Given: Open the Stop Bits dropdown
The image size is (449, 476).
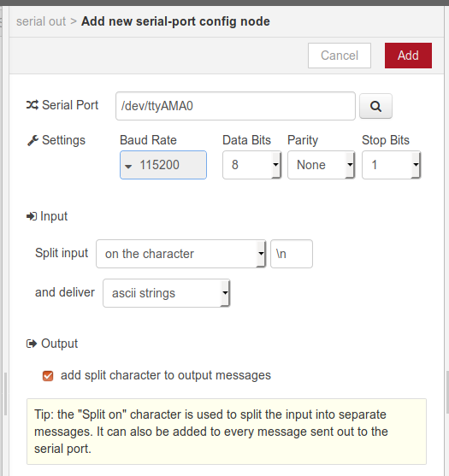Looking at the screenshot, I should pos(392,165).
